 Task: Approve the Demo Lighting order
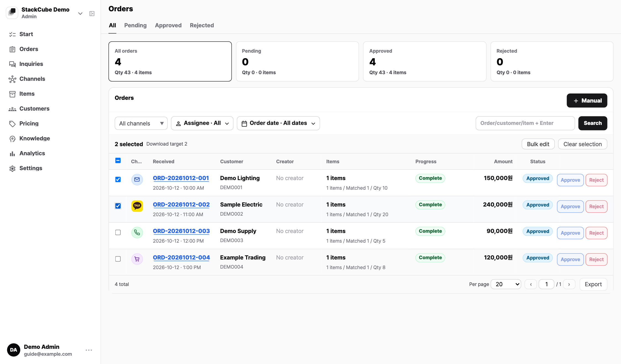point(570,180)
